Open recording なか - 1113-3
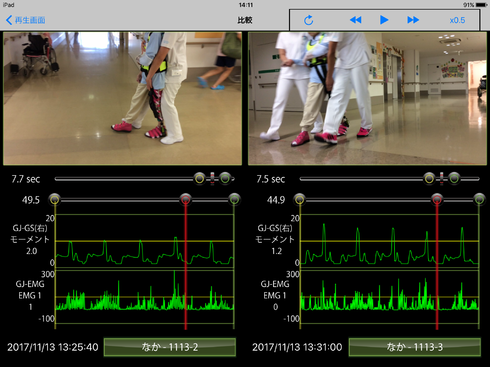Viewport: 490px width, 367px height. click(415, 347)
